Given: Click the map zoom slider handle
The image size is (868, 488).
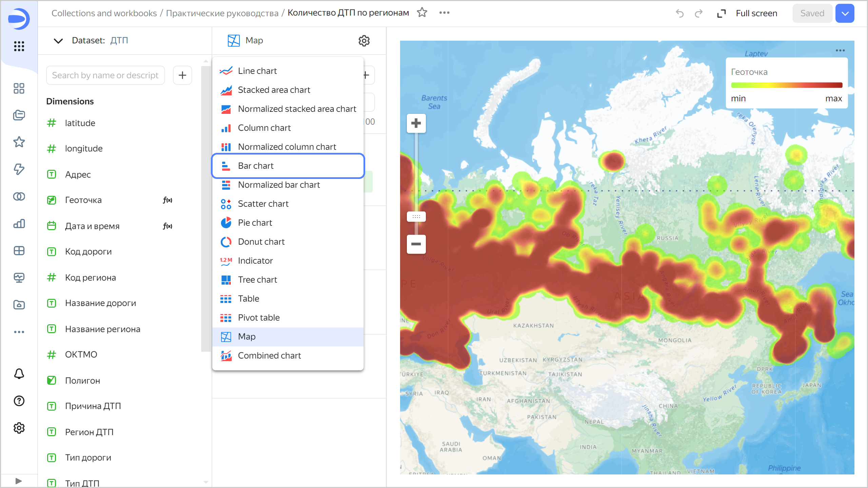Looking at the screenshot, I should pos(416,216).
